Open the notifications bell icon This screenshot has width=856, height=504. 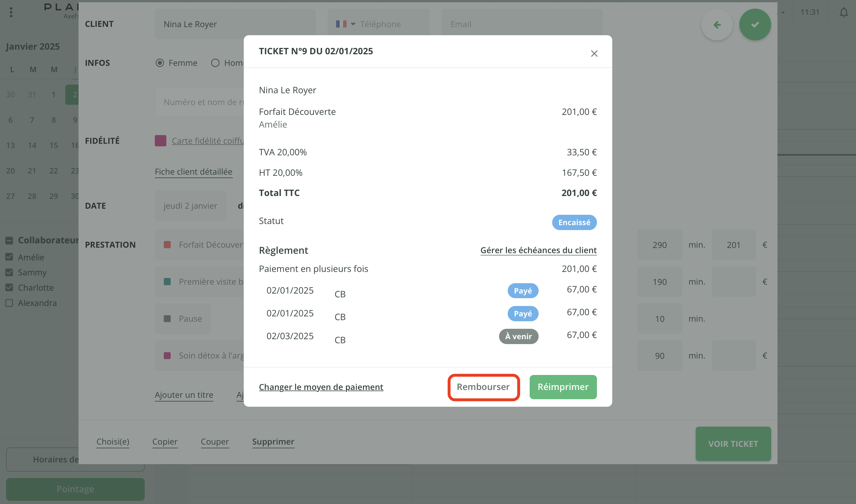843,13
